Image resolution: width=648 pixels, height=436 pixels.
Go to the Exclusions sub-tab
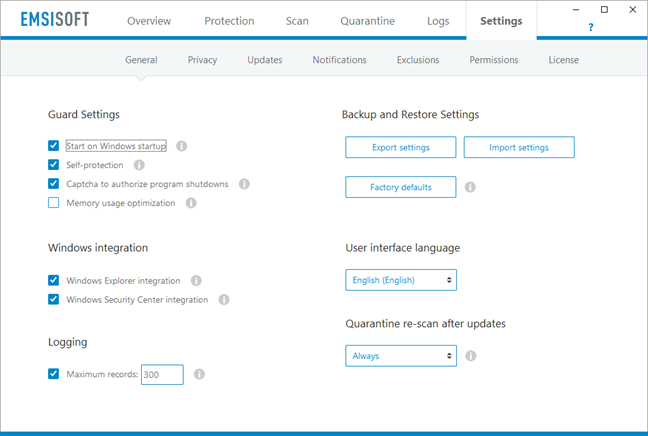point(418,60)
